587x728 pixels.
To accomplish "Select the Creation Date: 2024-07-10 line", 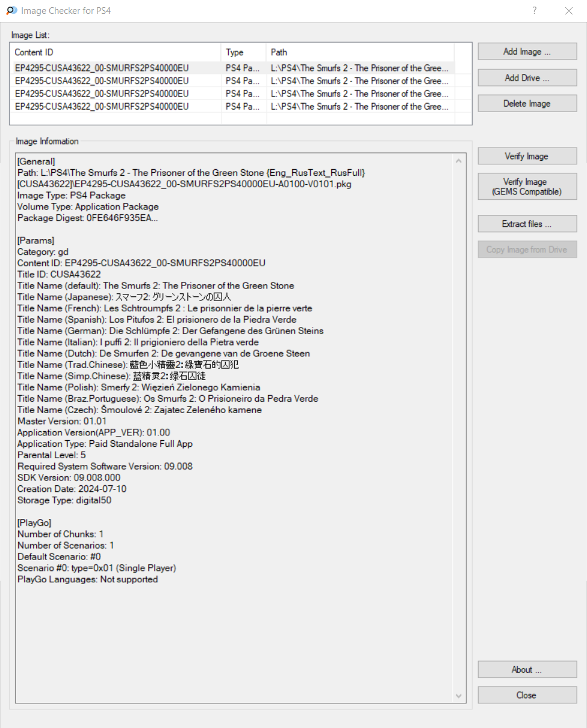I will (x=72, y=489).
